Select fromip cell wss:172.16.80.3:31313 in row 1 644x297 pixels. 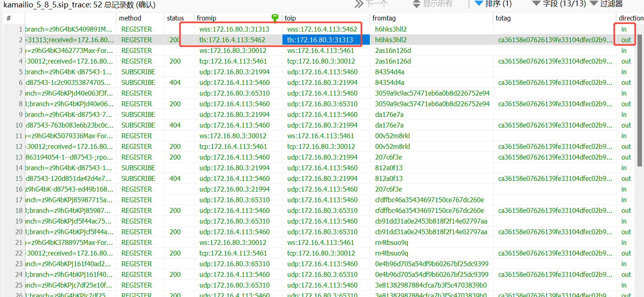(234, 29)
